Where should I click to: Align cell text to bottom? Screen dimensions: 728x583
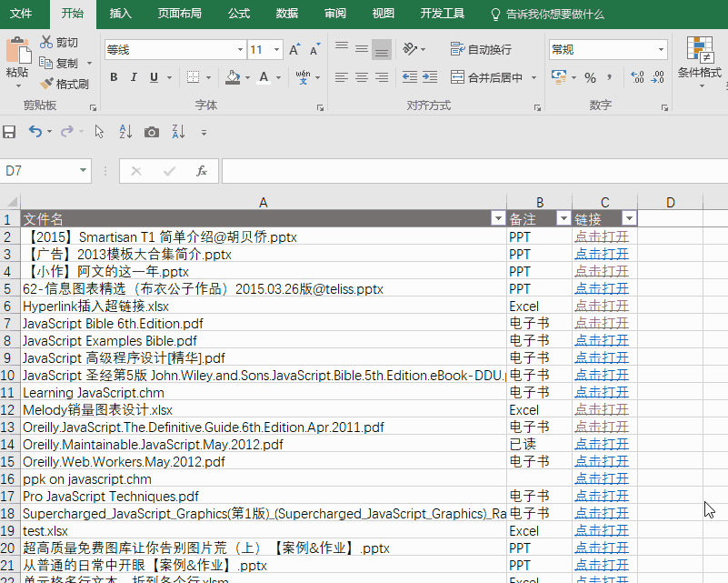point(382,50)
